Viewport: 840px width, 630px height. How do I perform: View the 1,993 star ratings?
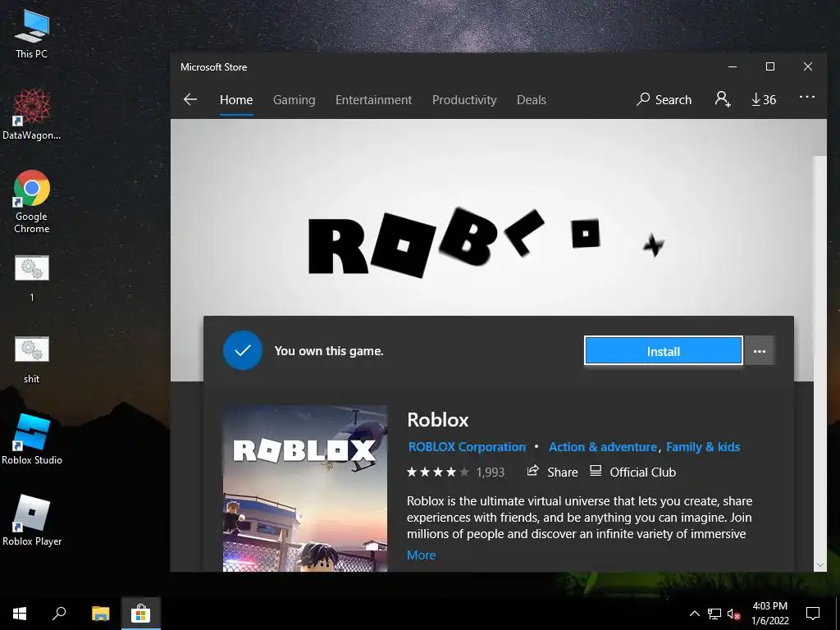(x=455, y=472)
